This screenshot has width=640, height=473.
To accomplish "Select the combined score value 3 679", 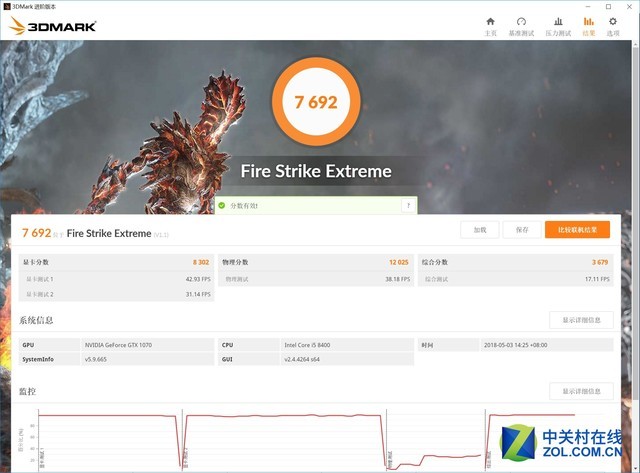I will click(600, 262).
